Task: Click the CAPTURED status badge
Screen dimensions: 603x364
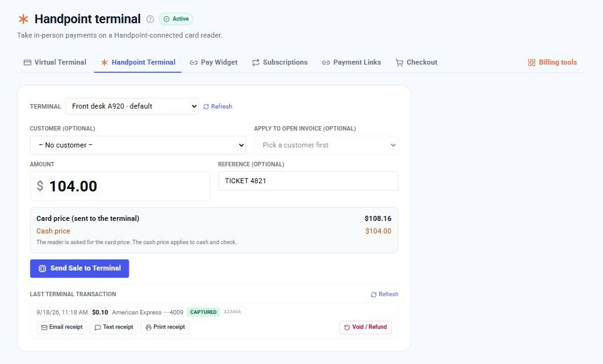Action: tap(204, 312)
